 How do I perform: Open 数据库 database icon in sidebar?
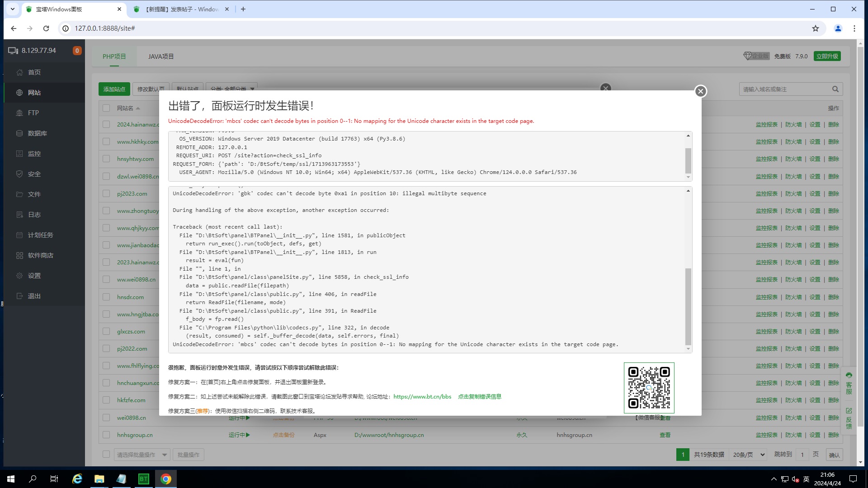click(19, 133)
